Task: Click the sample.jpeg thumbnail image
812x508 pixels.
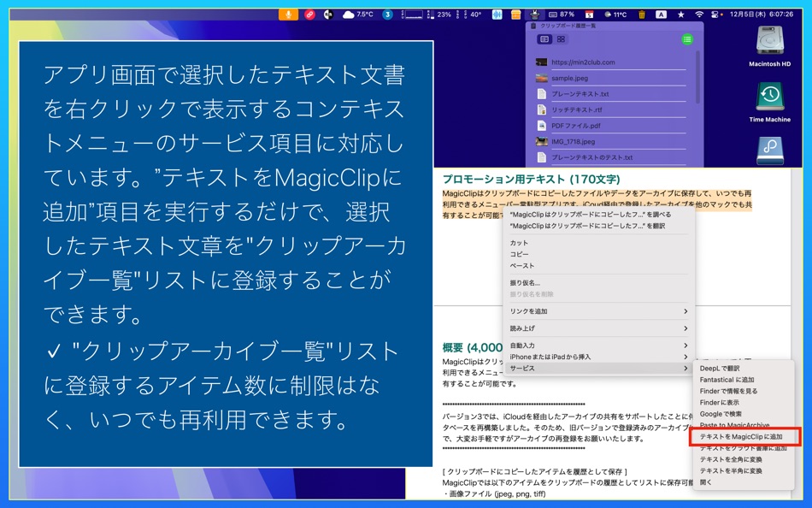Action: coord(541,79)
